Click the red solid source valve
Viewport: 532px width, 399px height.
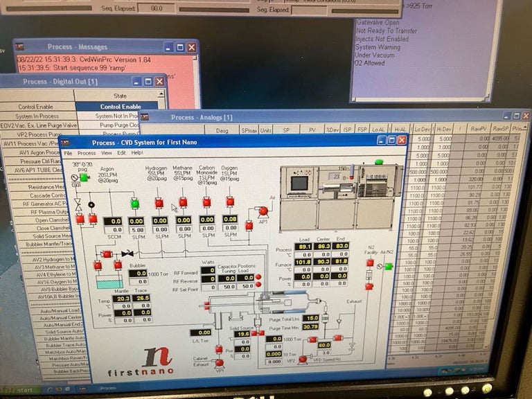(x=258, y=332)
